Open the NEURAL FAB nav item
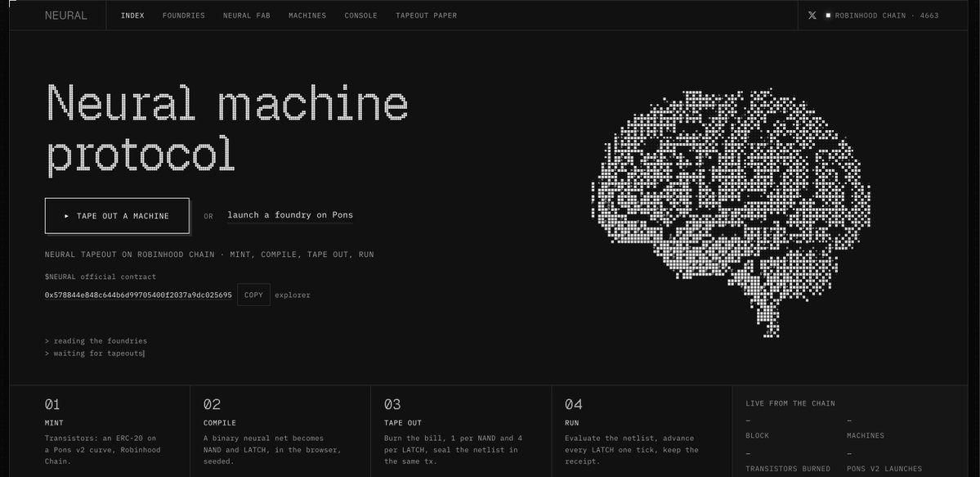 [246, 16]
